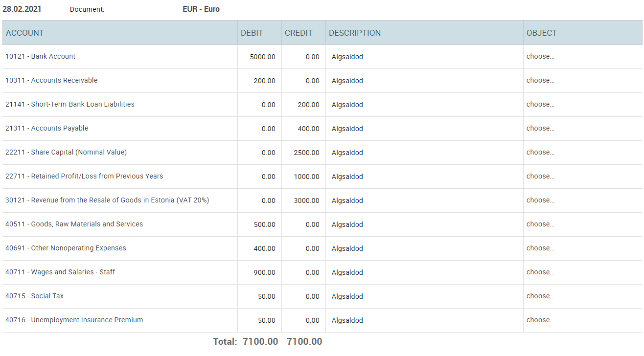Click the ACCOUNT column header

click(x=25, y=33)
